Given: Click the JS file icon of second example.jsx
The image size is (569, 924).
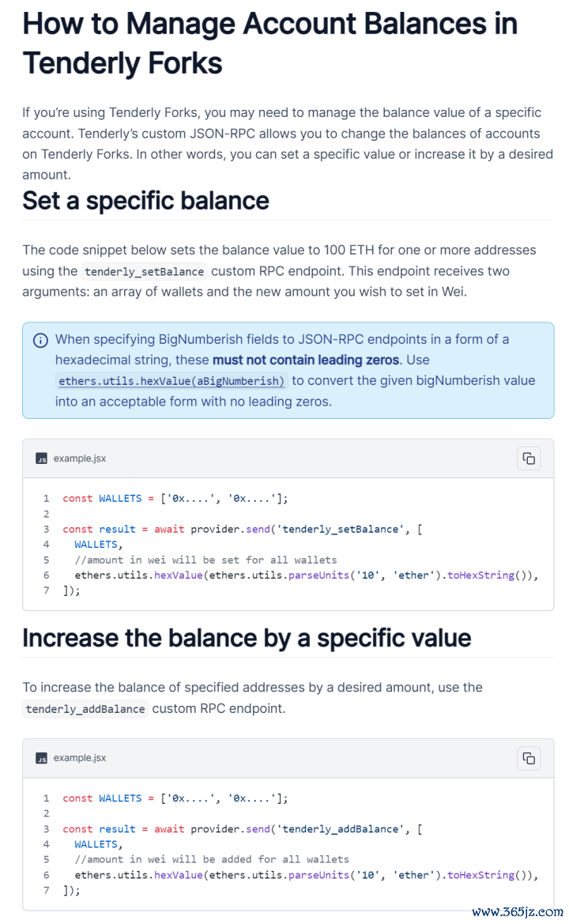Looking at the screenshot, I should (41, 758).
